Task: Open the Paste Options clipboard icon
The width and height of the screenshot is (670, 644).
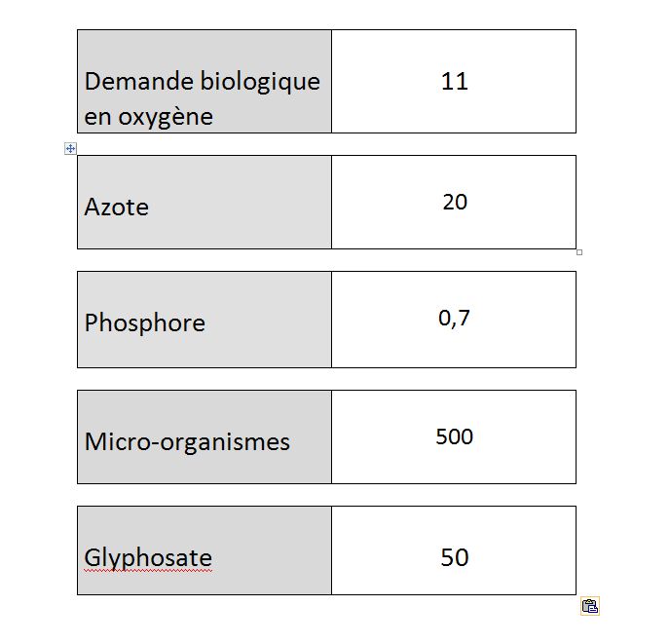Action: pyautogui.click(x=589, y=606)
